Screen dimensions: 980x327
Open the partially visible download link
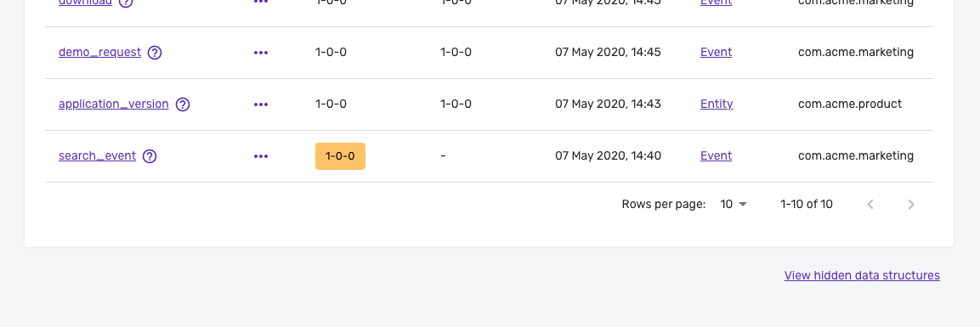pos(86,3)
